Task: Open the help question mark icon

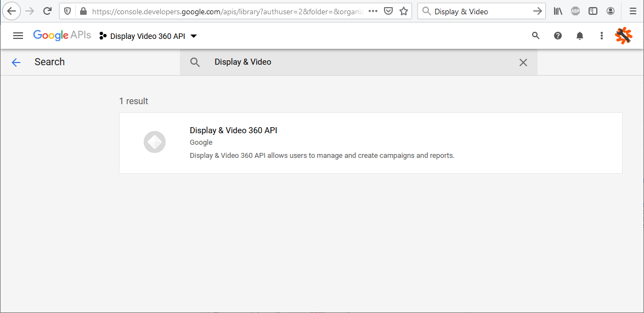Action: click(x=558, y=36)
